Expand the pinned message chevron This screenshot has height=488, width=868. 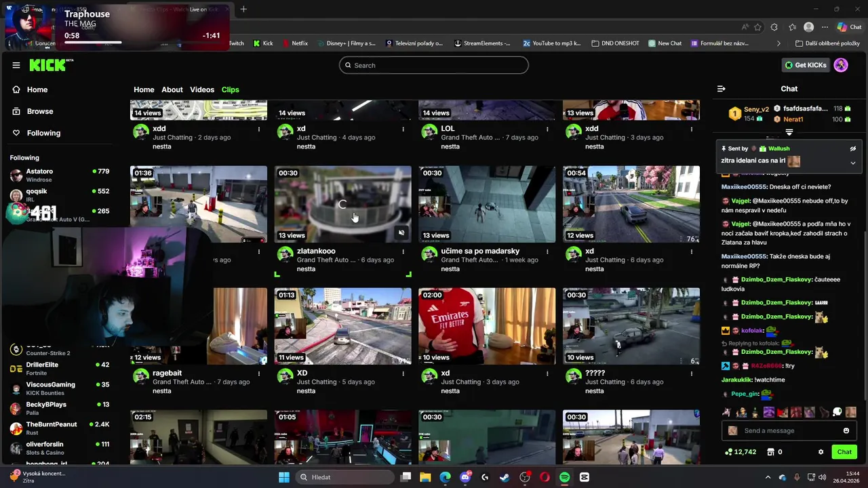pyautogui.click(x=853, y=163)
